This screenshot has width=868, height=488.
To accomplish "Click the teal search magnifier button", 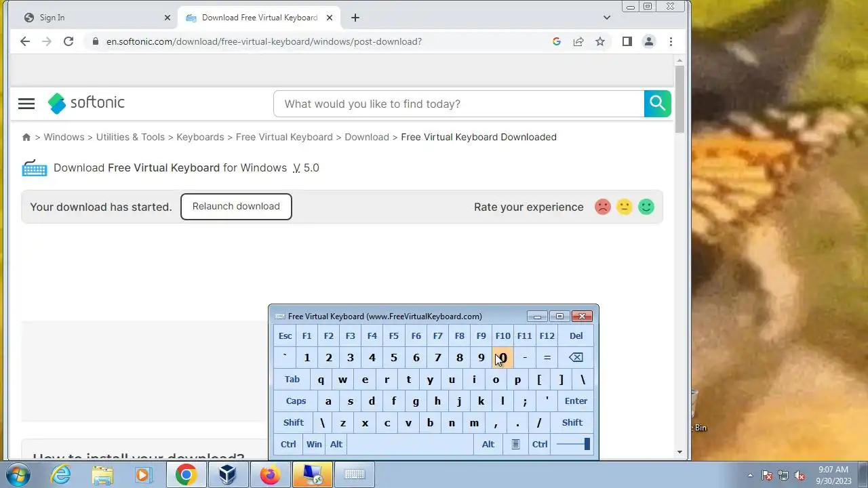I will click(x=657, y=104).
